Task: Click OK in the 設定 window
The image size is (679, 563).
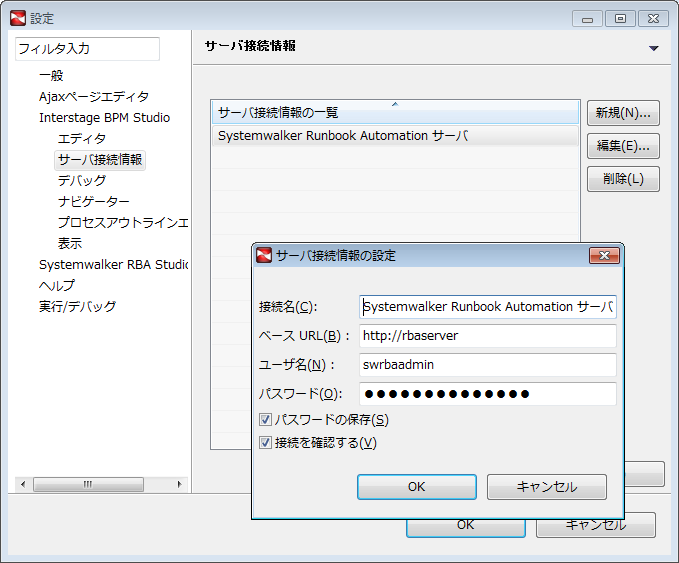Action: (x=466, y=528)
